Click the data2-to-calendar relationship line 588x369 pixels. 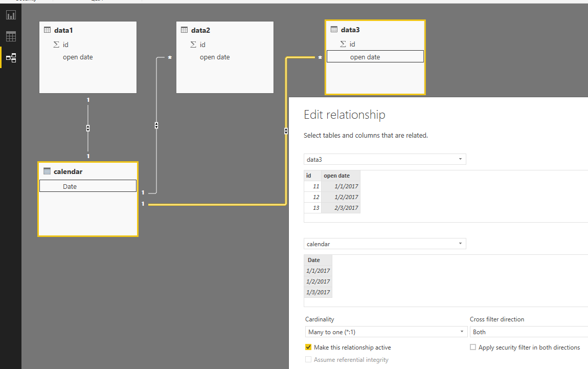156,158
